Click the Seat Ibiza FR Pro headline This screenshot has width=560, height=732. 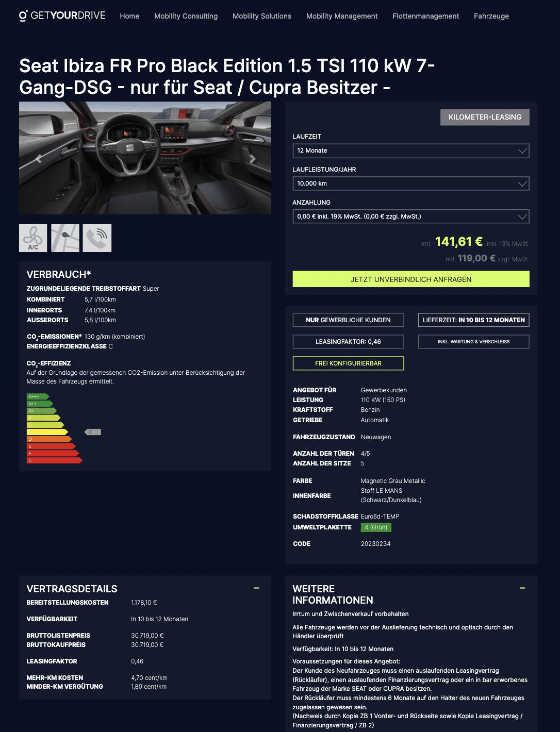click(x=227, y=76)
